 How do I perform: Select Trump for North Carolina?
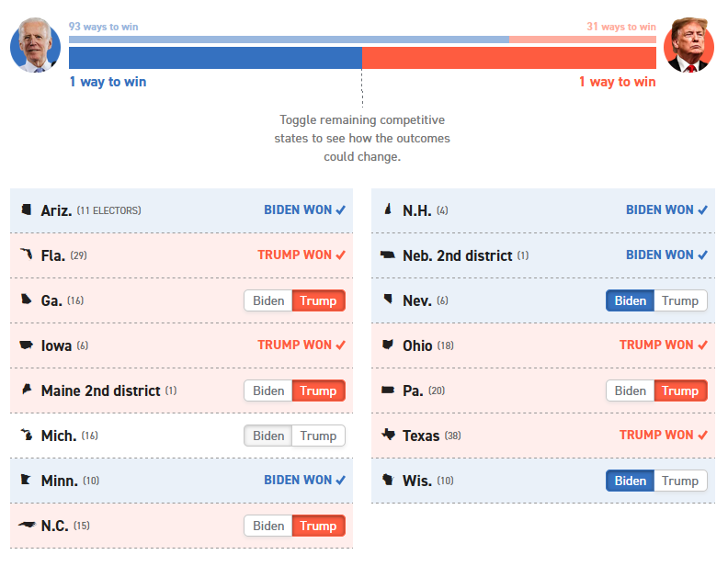click(x=318, y=526)
